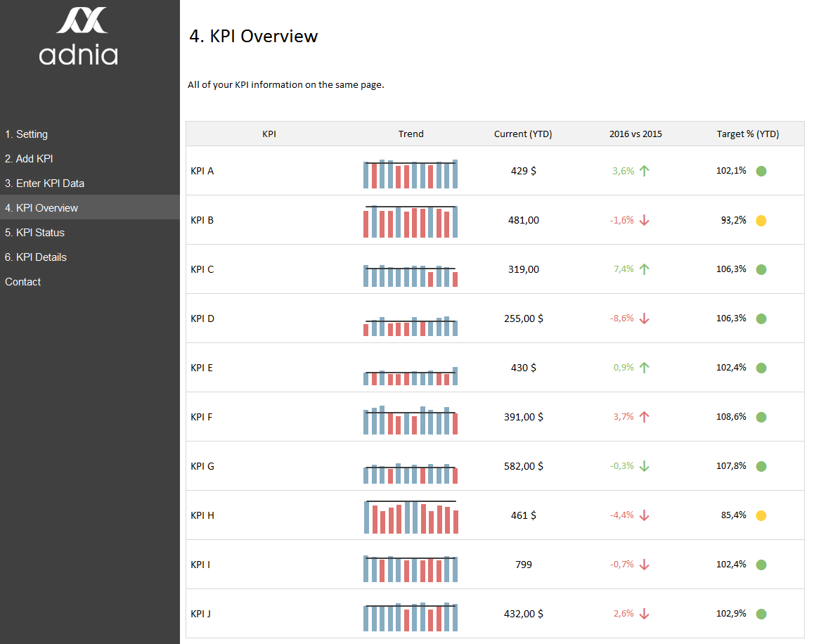Click the green up arrow for KPI C
The width and height of the screenshot is (814, 644).
coord(645,269)
